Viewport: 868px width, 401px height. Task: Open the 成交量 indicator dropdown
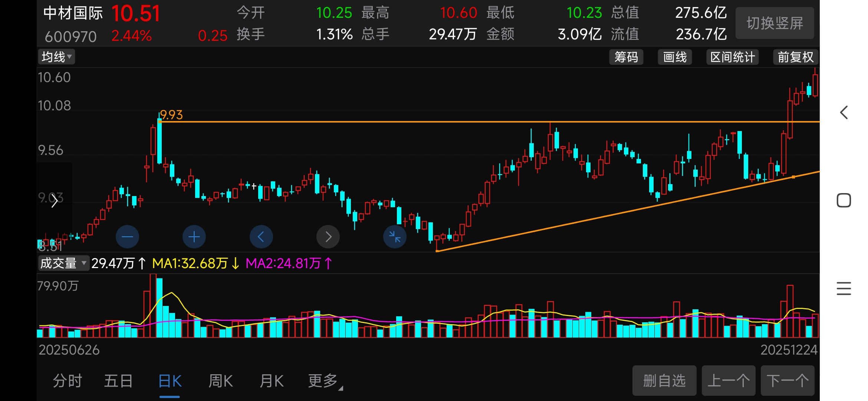point(63,263)
